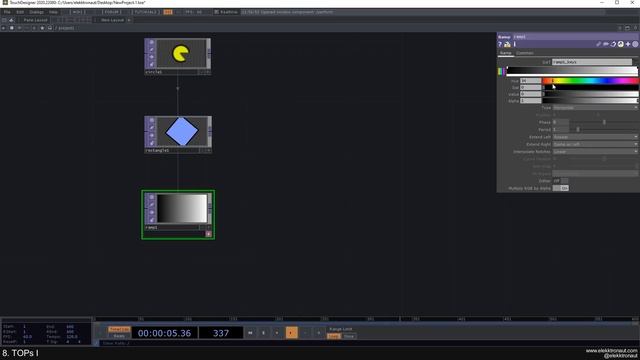Click Sat slider bar
This screenshot has width=640, height=360.
[590, 87]
